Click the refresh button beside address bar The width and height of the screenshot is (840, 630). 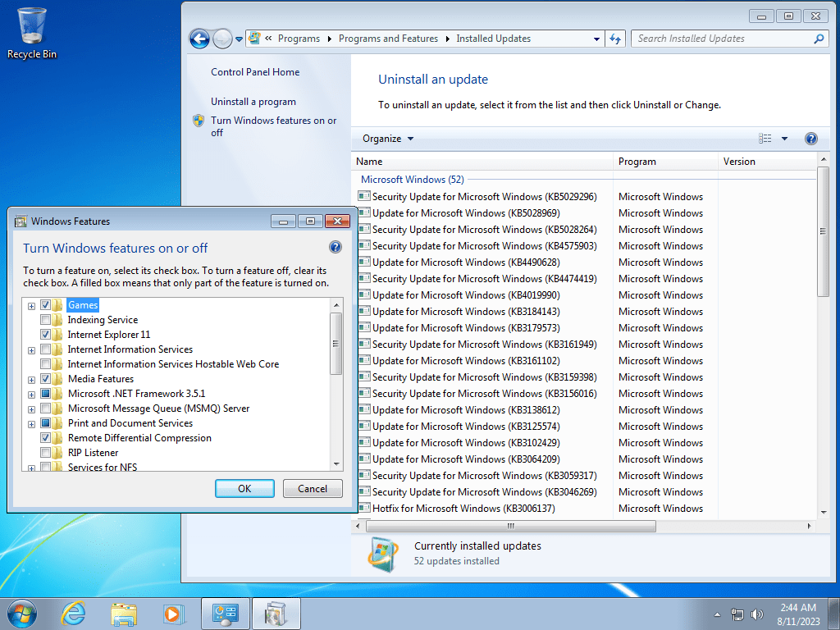click(x=615, y=39)
